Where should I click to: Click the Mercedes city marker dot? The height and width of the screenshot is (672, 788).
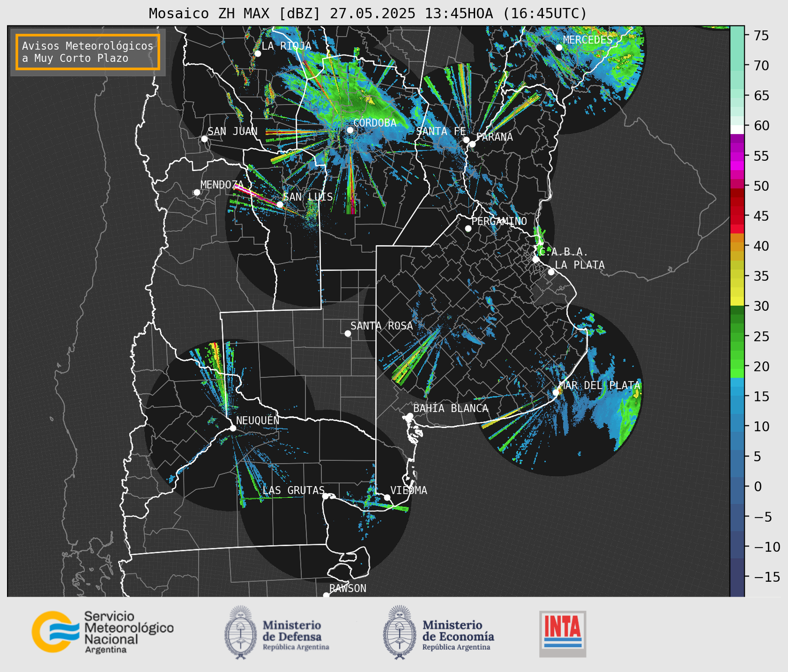point(559,48)
